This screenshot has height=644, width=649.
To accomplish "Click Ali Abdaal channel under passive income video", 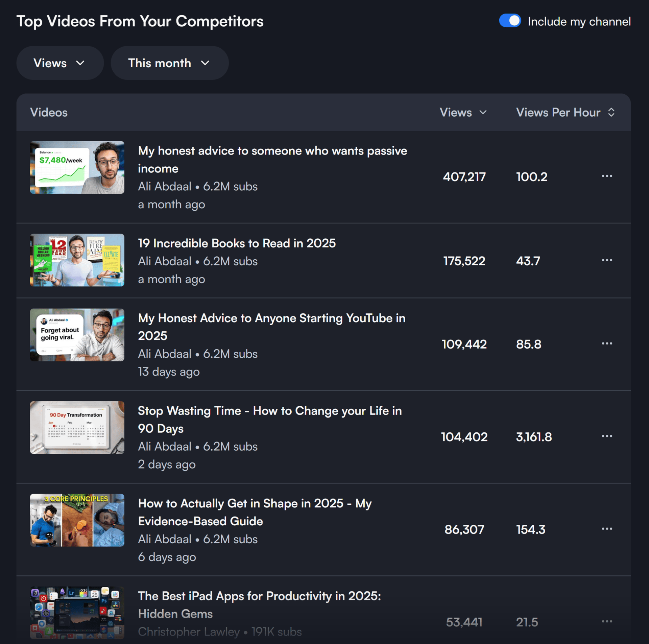I will coord(165,186).
